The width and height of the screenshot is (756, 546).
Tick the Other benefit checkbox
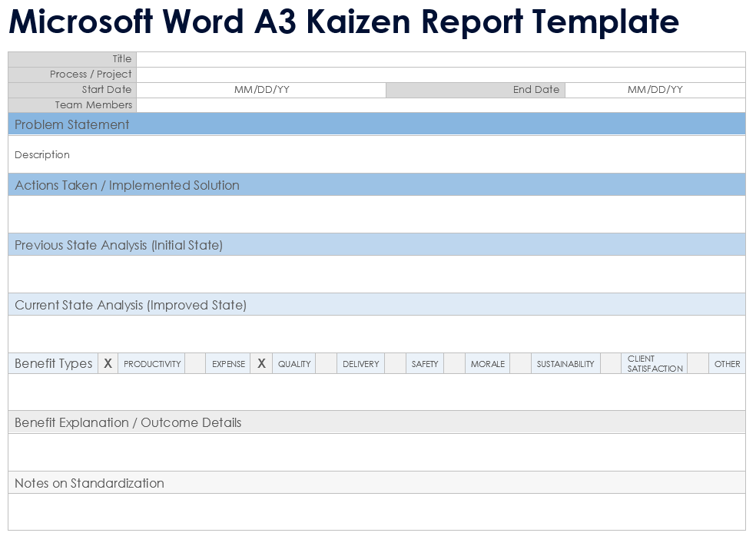(x=698, y=364)
